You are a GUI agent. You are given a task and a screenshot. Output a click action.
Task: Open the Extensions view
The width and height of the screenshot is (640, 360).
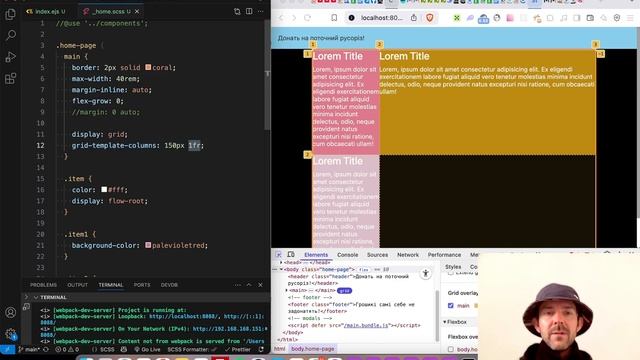[x=11, y=78]
